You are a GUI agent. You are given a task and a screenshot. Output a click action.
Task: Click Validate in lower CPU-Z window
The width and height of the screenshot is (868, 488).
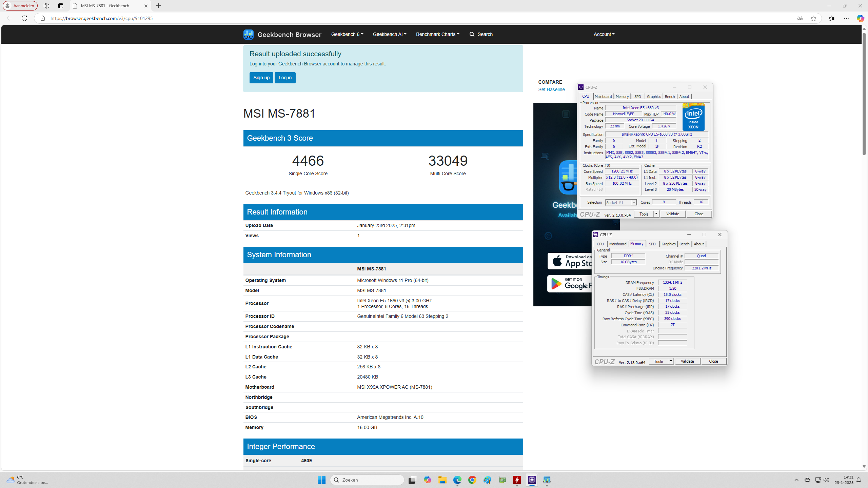click(x=687, y=361)
